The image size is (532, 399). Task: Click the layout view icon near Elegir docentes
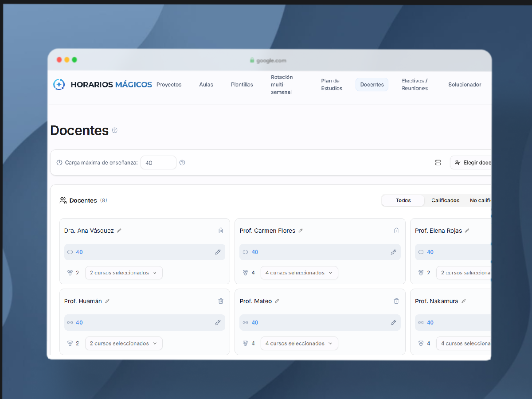click(438, 163)
